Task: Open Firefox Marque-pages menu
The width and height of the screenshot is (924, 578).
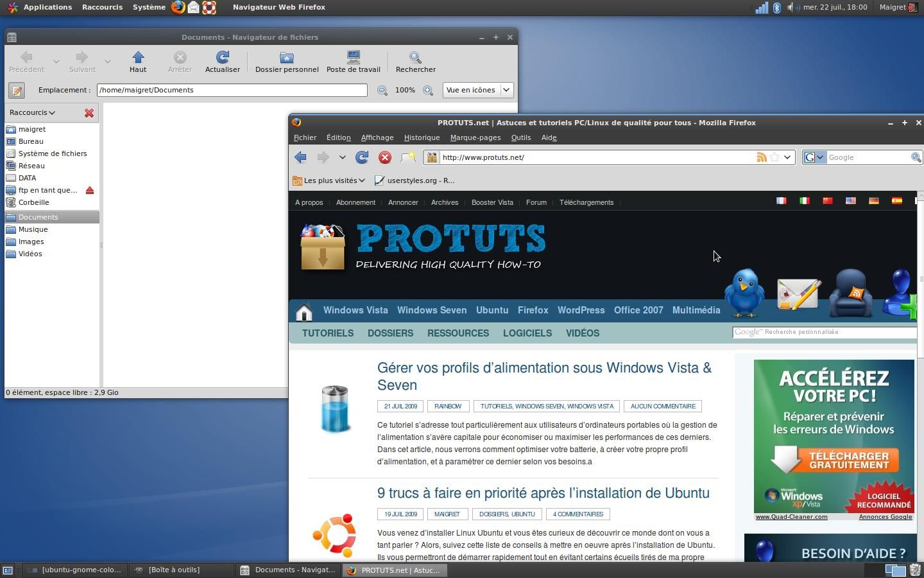Action: pyautogui.click(x=475, y=137)
